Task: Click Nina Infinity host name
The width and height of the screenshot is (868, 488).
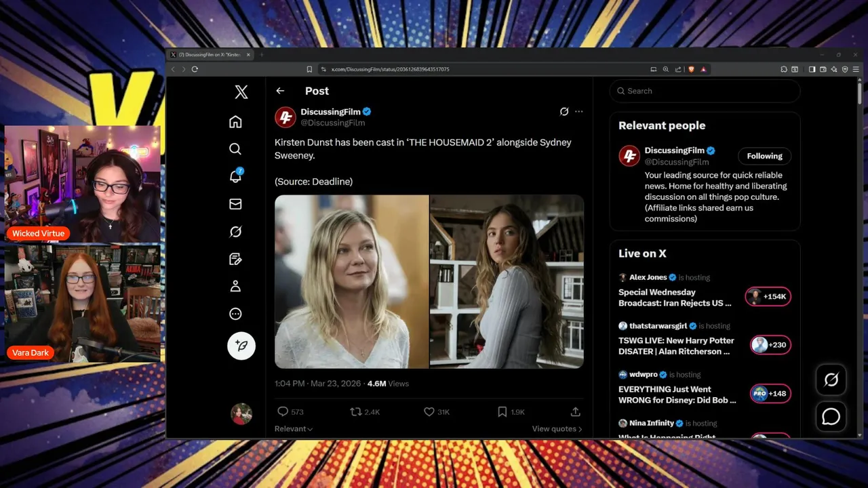Action: coord(651,424)
